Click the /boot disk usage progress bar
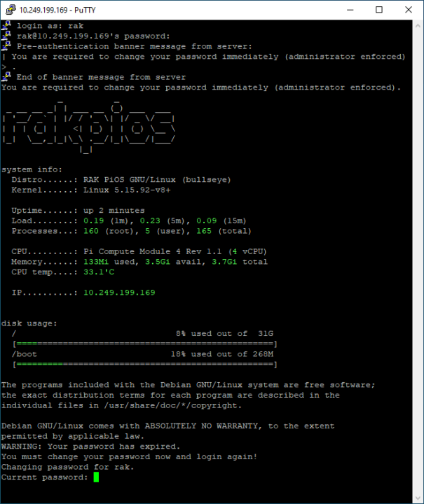The width and height of the screenshot is (424, 504). tap(145, 365)
